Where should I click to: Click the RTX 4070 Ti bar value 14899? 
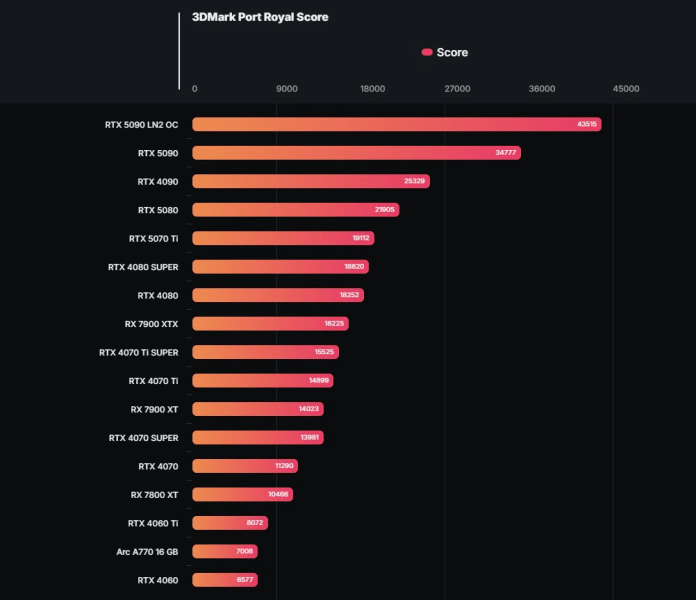(x=319, y=380)
